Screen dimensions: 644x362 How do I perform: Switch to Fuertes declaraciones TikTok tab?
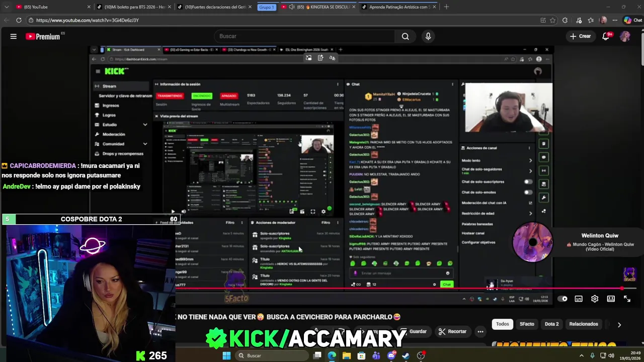tap(215, 7)
